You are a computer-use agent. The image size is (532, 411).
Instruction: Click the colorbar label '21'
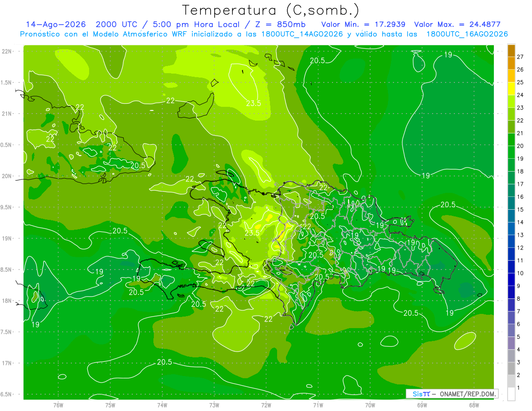[520, 133]
